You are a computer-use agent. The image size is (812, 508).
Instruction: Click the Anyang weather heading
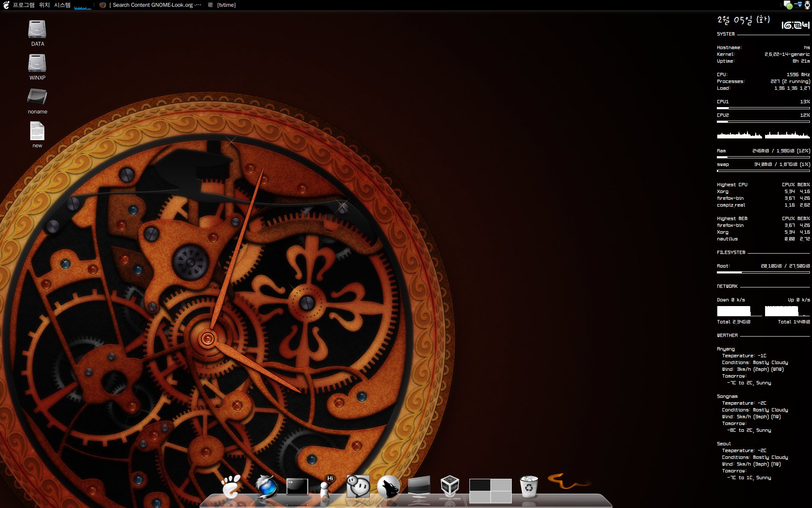point(726,349)
